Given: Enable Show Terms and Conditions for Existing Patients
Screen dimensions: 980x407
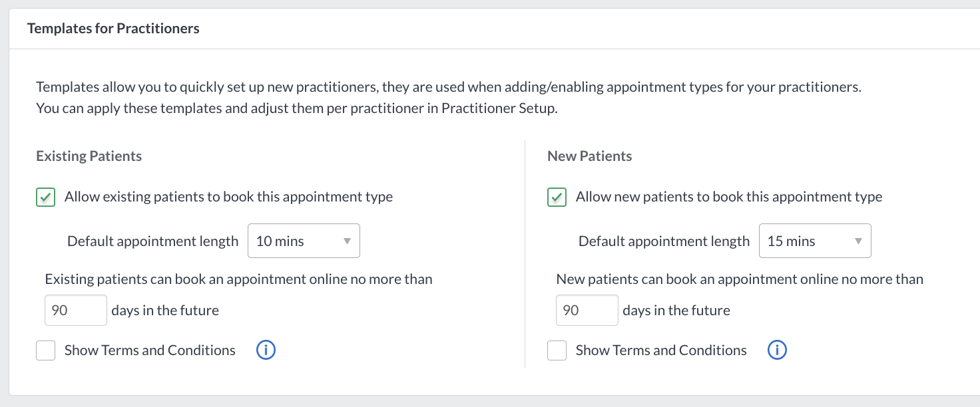Looking at the screenshot, I should (45, 350).
